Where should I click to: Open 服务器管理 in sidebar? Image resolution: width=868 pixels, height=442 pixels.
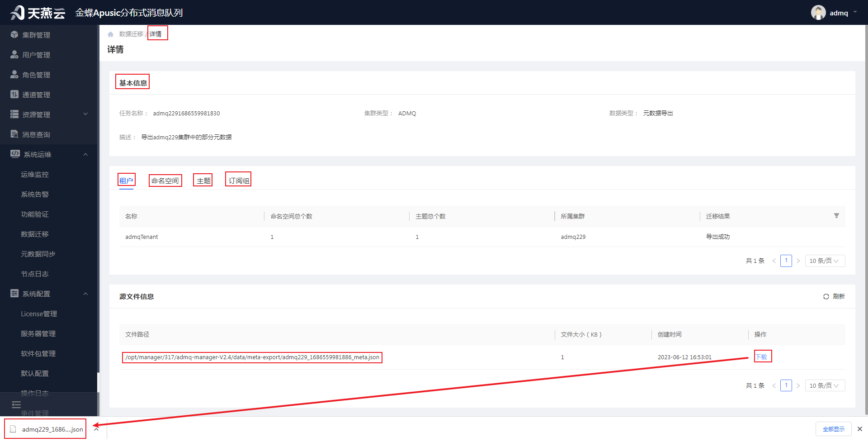tap(38, 333)
